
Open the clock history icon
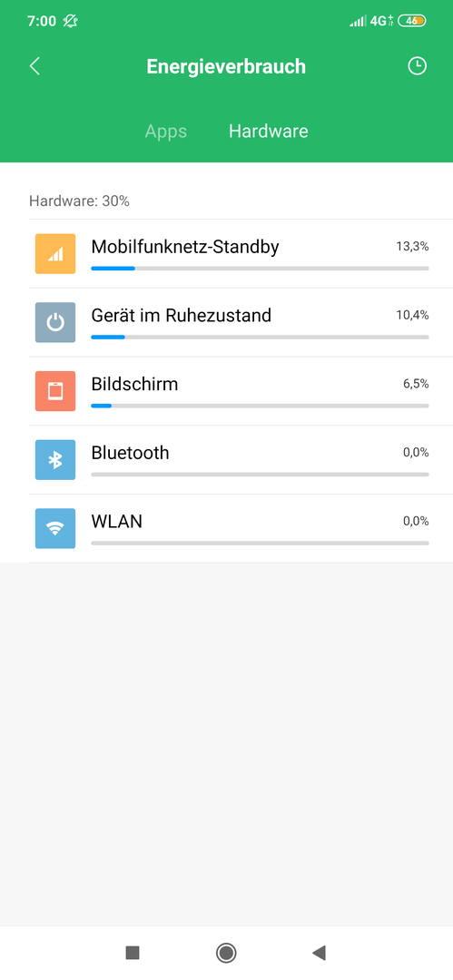coord(417,65)
